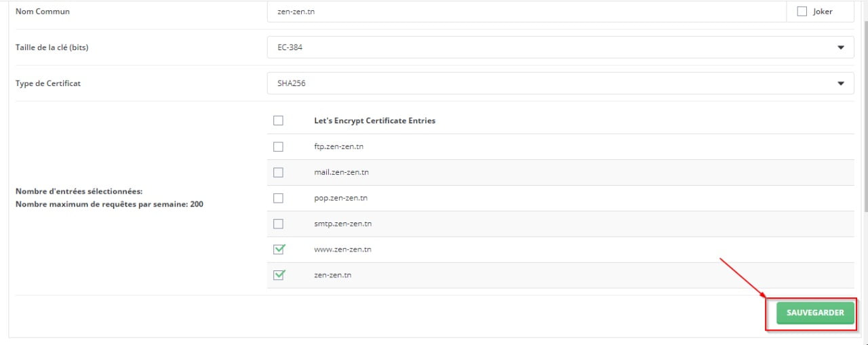Click the Joker label text
This screenshot has width=868, height=345.
click(822, 12)
